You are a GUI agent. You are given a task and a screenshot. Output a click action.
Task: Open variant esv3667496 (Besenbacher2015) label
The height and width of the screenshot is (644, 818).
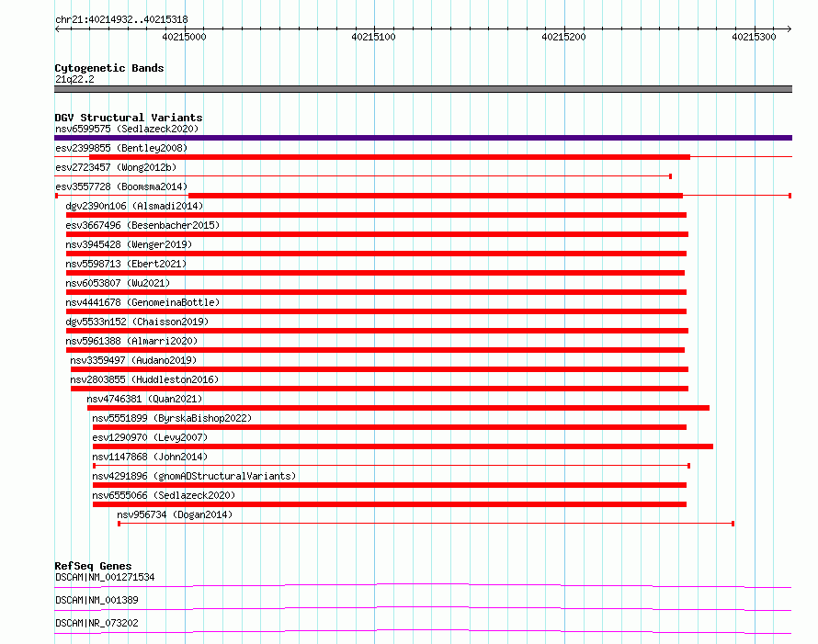143,225
